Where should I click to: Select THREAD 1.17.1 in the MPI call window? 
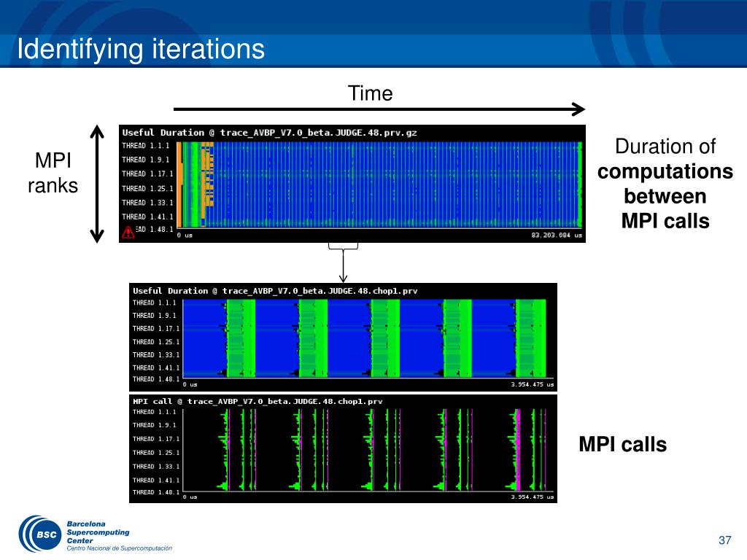[x=156, y=439]
